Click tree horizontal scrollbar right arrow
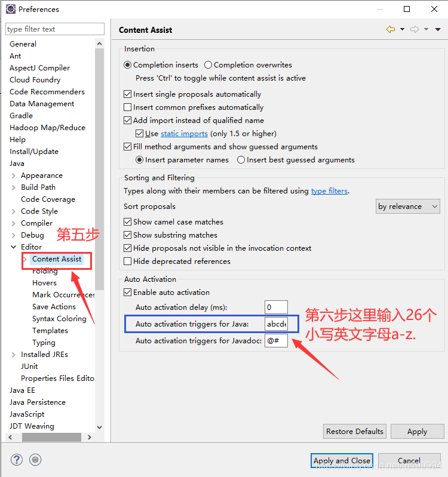 pyautogui.click(x=90, y=438)
